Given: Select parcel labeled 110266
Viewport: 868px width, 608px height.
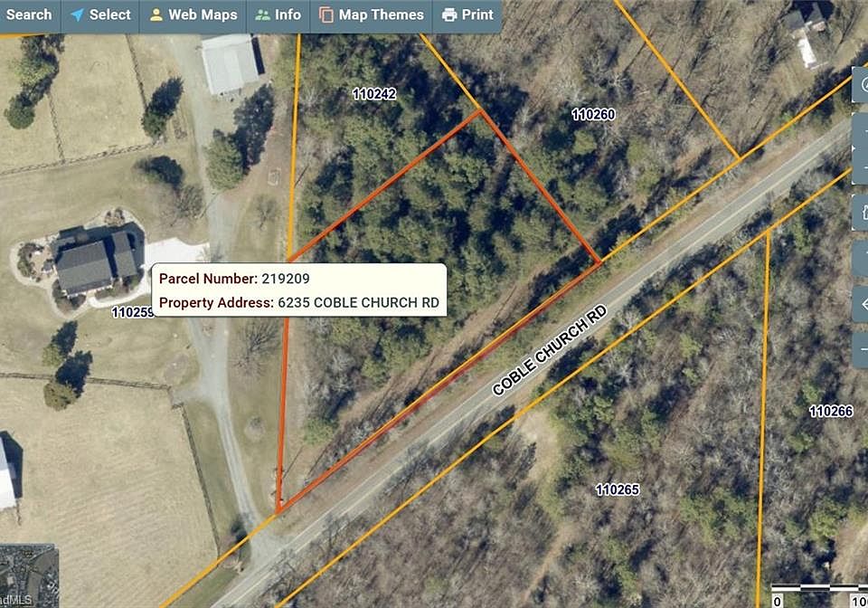Looking at the screenshot, I should (831, 412).
